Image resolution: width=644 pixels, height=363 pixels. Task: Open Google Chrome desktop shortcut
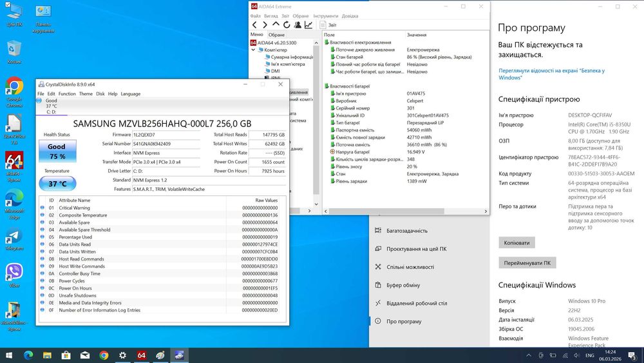tap(14, 92)
